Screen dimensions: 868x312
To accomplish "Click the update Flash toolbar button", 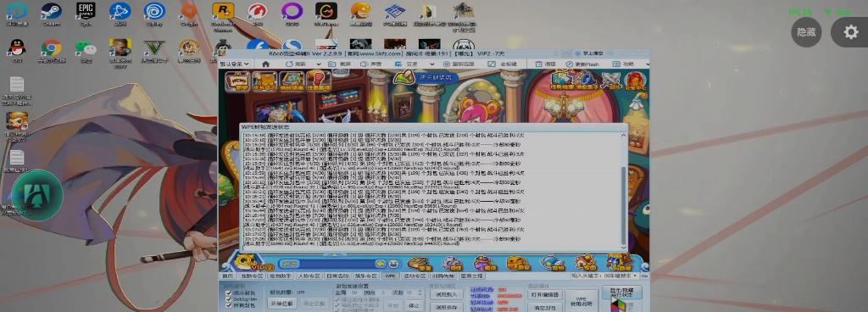I will coord(582,64).
